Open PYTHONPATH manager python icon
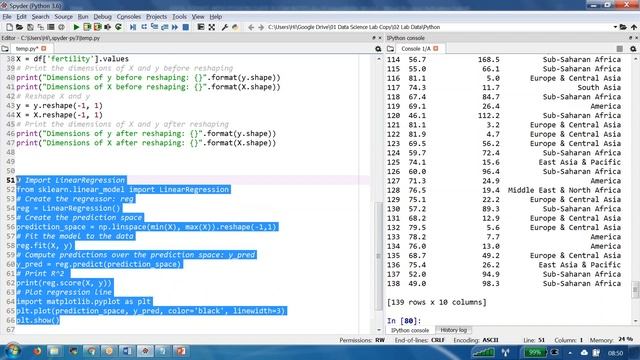 (235, 27)
